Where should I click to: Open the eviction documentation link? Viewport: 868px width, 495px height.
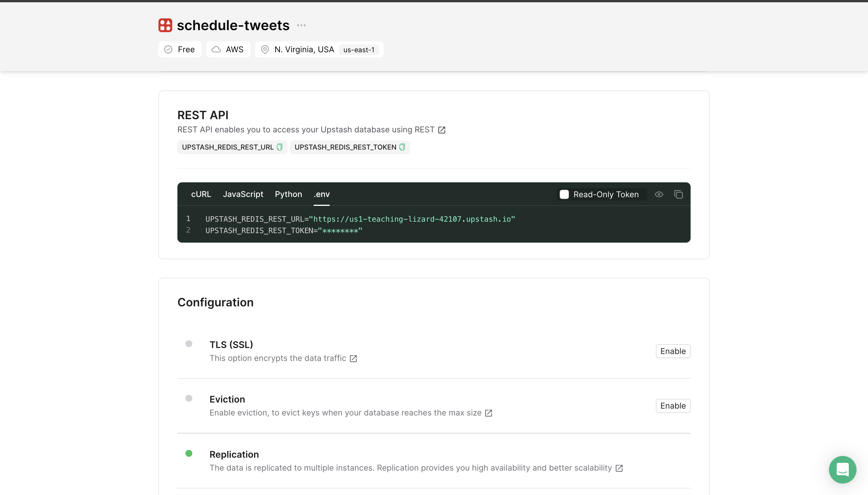tap(488, 413)
